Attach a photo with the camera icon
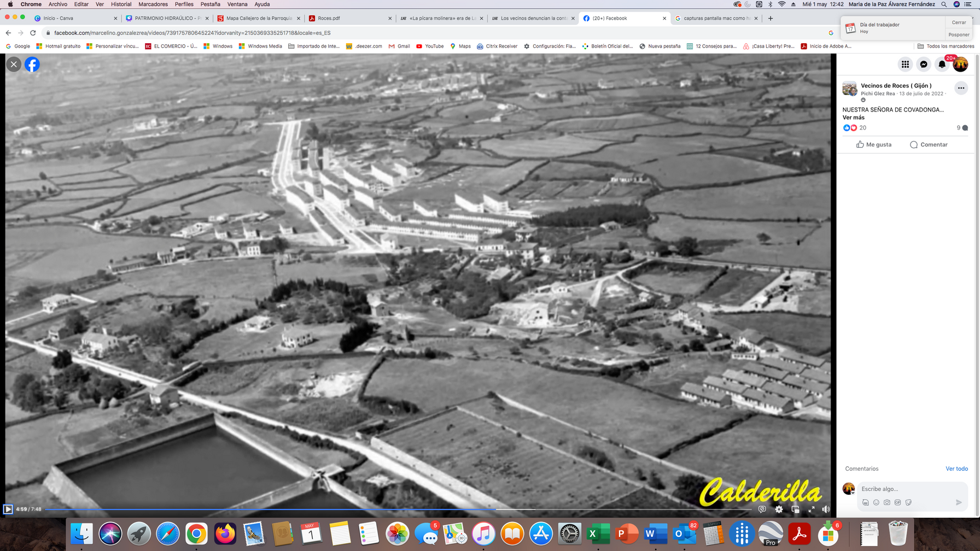Screen dimensions: 980x551 [x=887, y=502]
